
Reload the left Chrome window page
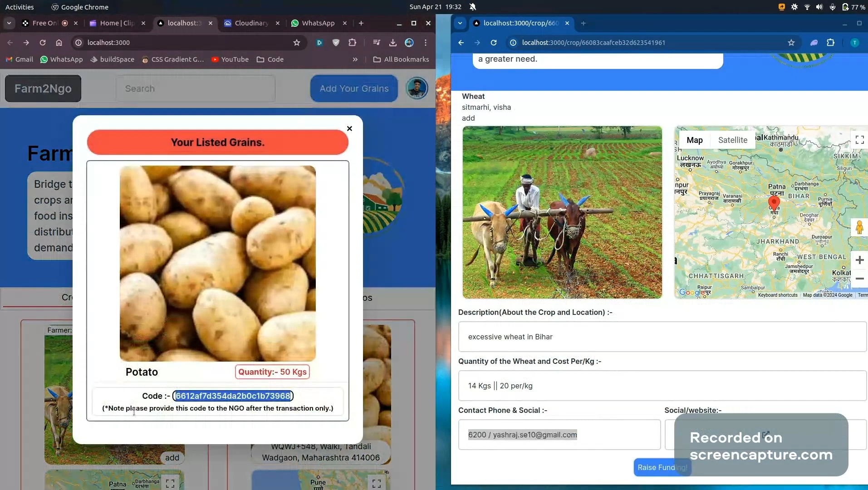click(x=43, y=43)
